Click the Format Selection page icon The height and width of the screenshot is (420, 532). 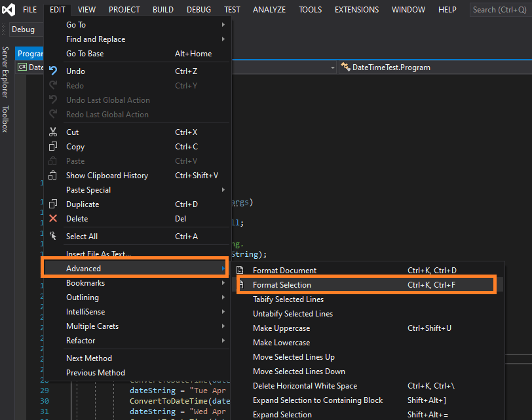pos(241,284)
